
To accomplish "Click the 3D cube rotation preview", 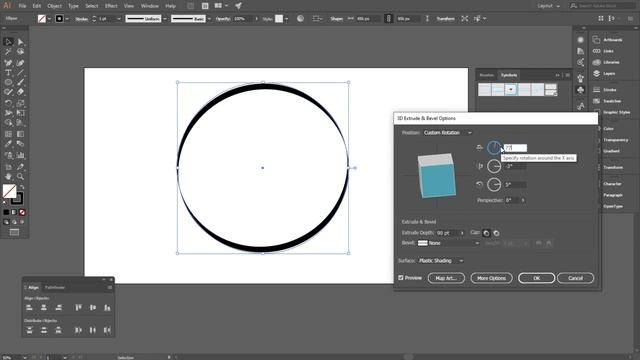I will pyautogui.click(x=436, y=176).
